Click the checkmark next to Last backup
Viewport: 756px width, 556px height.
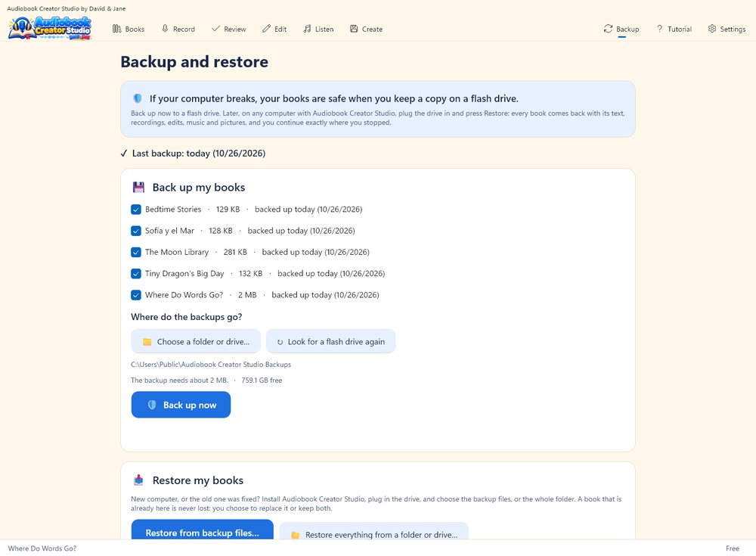[x=124, y=154]
